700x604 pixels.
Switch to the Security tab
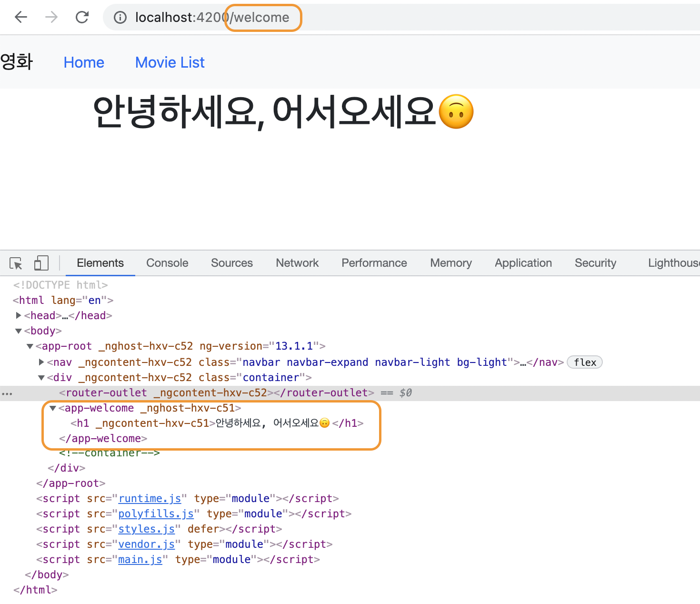[595, 263]
